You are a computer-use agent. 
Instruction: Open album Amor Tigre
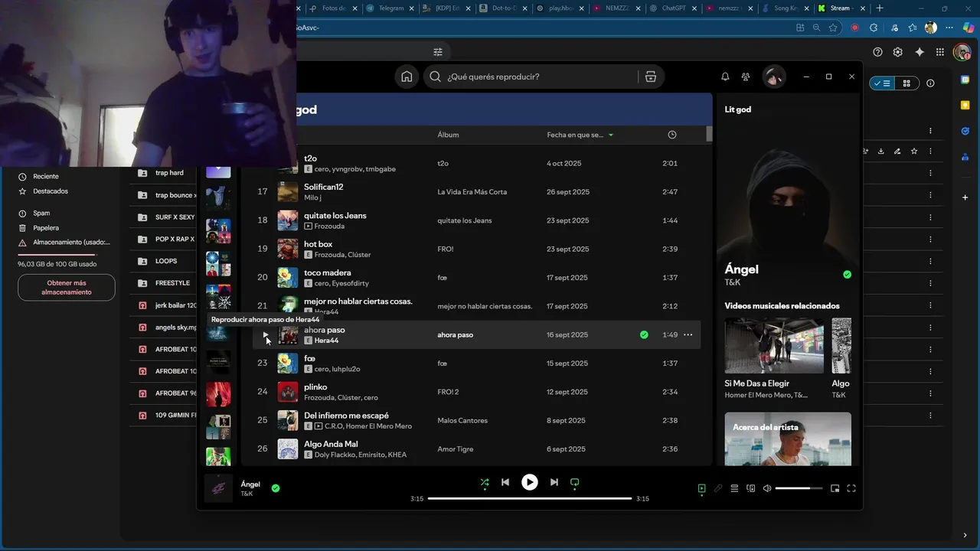click(x=455, y=449)
